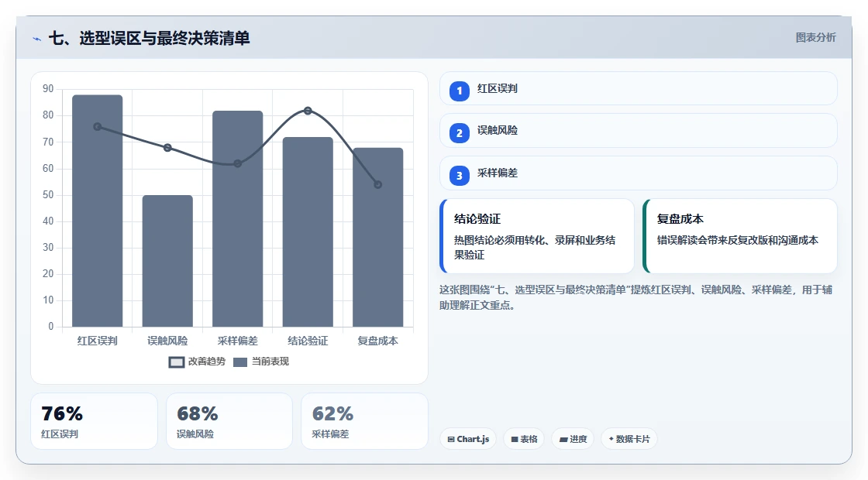
Task: Click the 结论验证 x-axis label
Action: coord(308,341)
